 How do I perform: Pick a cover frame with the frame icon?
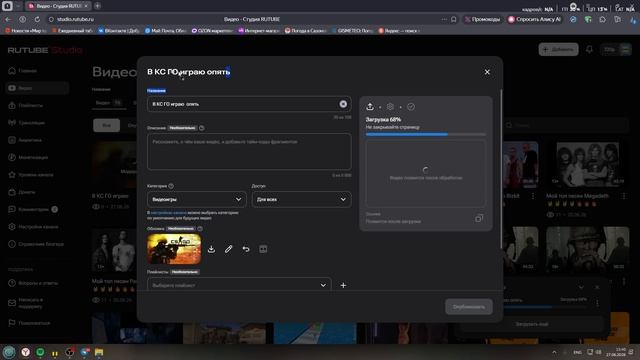[x=263, y=249]
